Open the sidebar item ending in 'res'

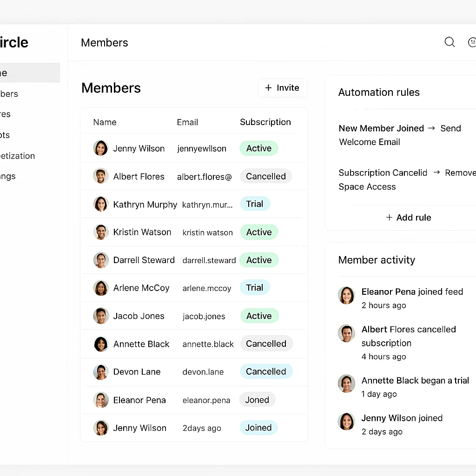tap(5, 114)
